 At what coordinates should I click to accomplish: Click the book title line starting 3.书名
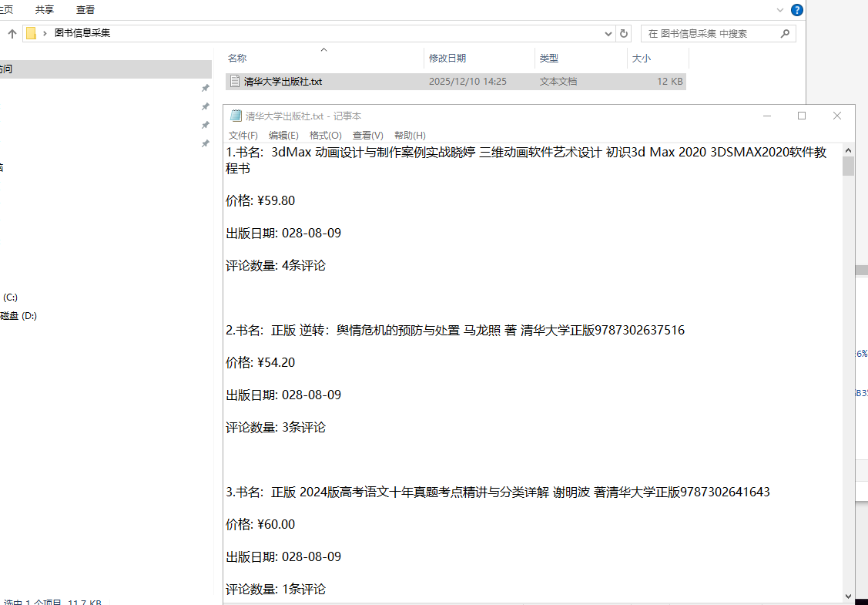coord(498,492)
